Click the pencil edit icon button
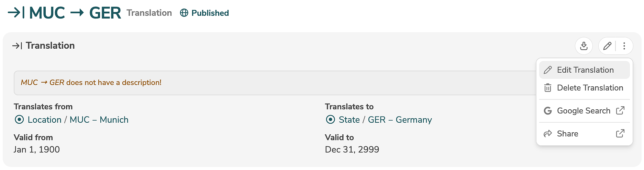 [607, 46]
